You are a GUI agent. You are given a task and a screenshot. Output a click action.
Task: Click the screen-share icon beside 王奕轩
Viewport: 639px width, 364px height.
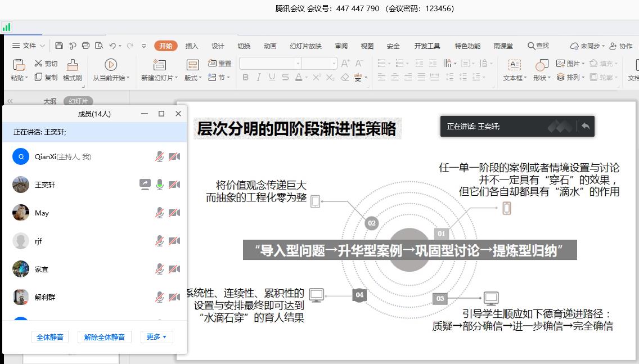coord(145,185)
